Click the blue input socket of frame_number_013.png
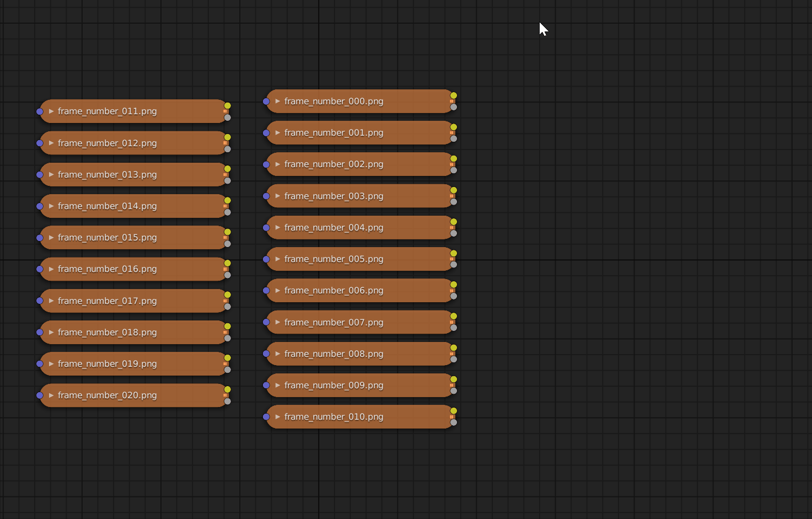This screenshot has height=519, width=812. pos(40,175)
